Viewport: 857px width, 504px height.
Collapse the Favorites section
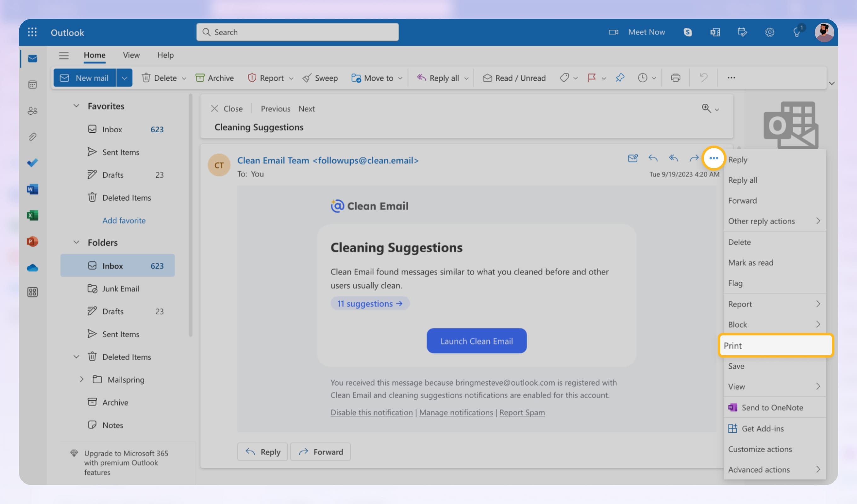coord(76,106)
